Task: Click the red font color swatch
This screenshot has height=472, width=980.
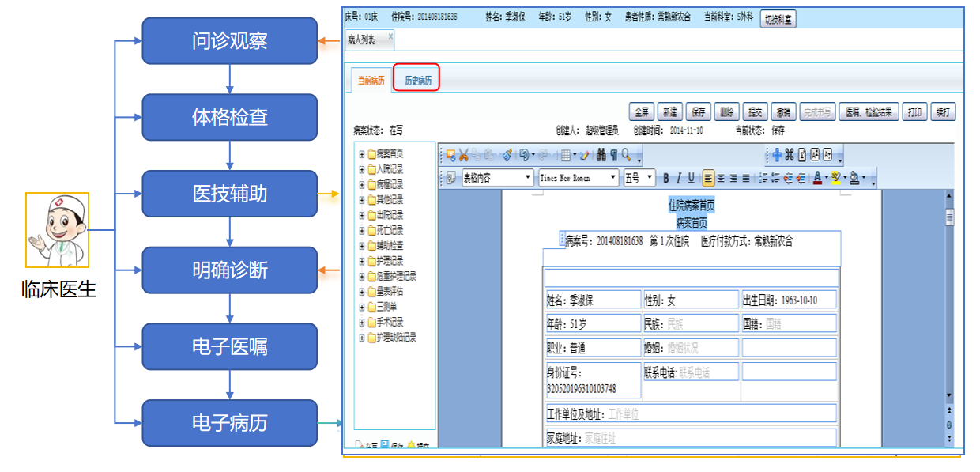Action: 818,178
